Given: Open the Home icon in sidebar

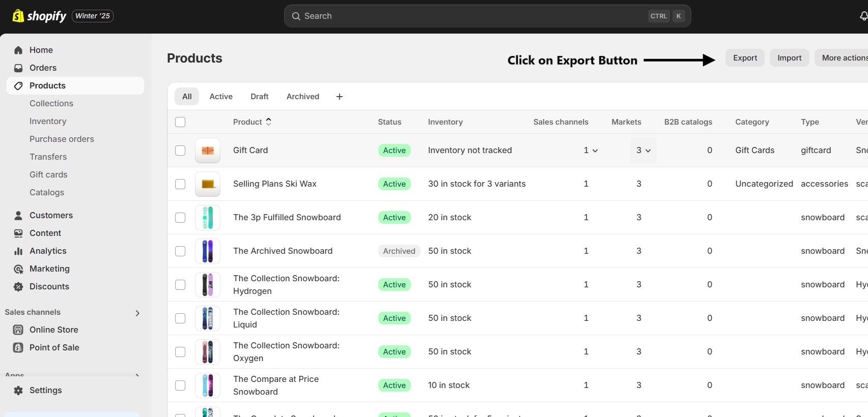Looking at the screenshot, I should tap(18, 50).
